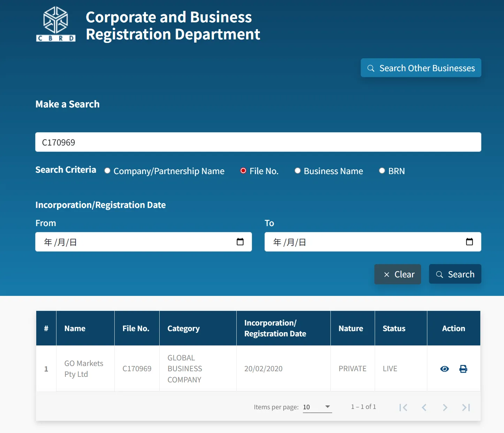Click the CBRD logo

tap(56, 24)
